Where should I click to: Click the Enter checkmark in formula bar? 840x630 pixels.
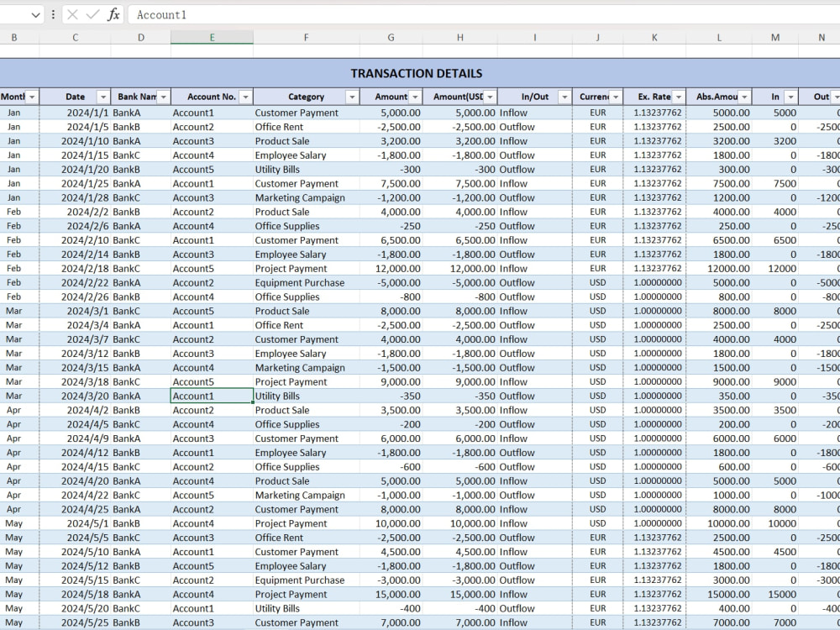click(92, 14)
